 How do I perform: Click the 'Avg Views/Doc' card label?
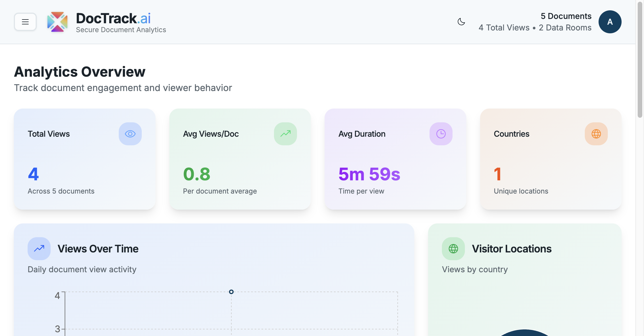[x=211, y=134]
